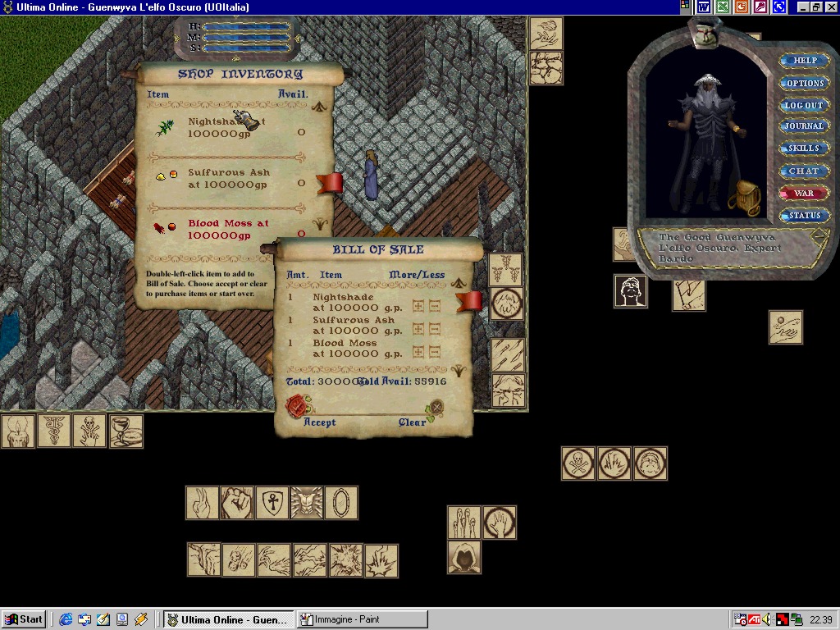Accept the Bill of Sale with rose seal
Screen dimensions: 840x630
pyautogui.click(x=299, y=405)
